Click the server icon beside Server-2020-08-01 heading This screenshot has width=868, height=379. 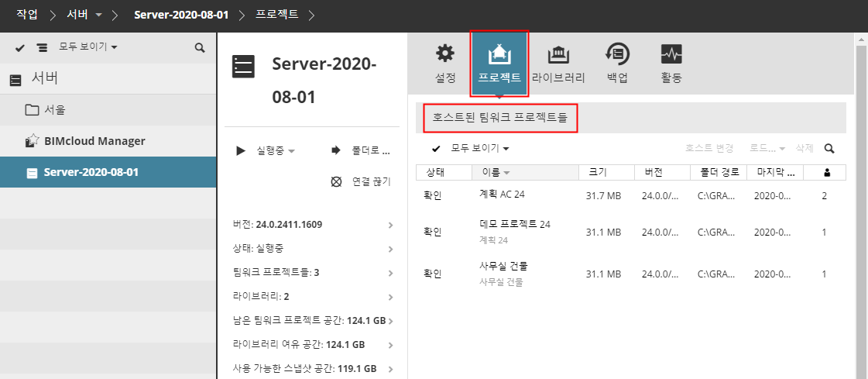[243, 67]
